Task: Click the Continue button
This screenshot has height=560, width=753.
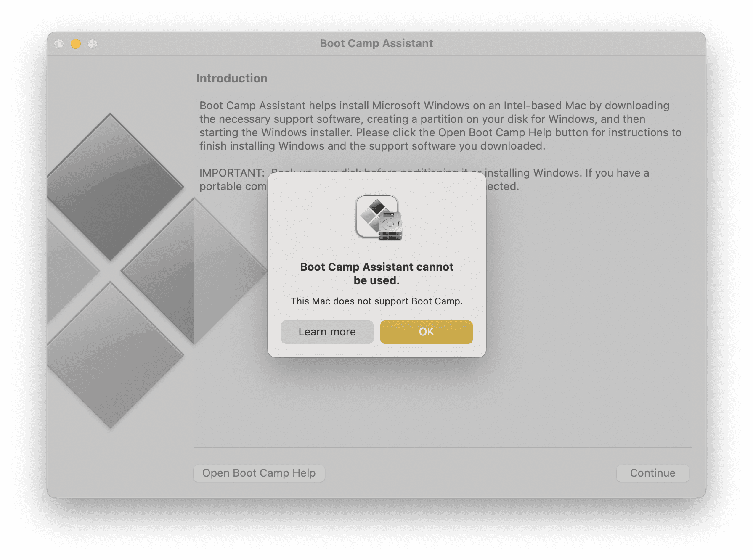Action: pos(652,473)
